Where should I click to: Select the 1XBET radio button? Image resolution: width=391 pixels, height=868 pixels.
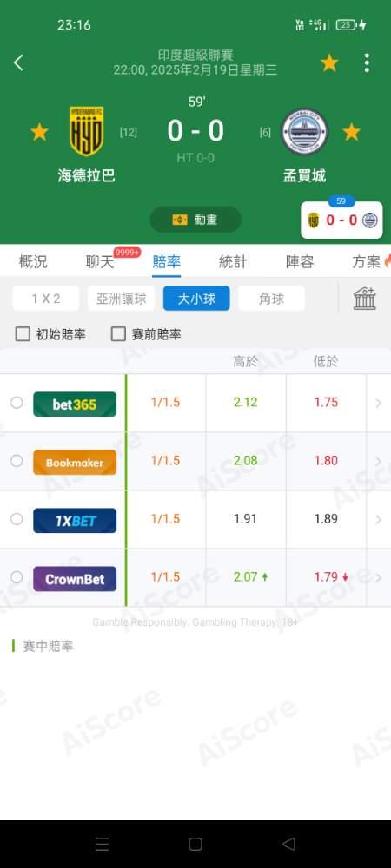point(17,519)
